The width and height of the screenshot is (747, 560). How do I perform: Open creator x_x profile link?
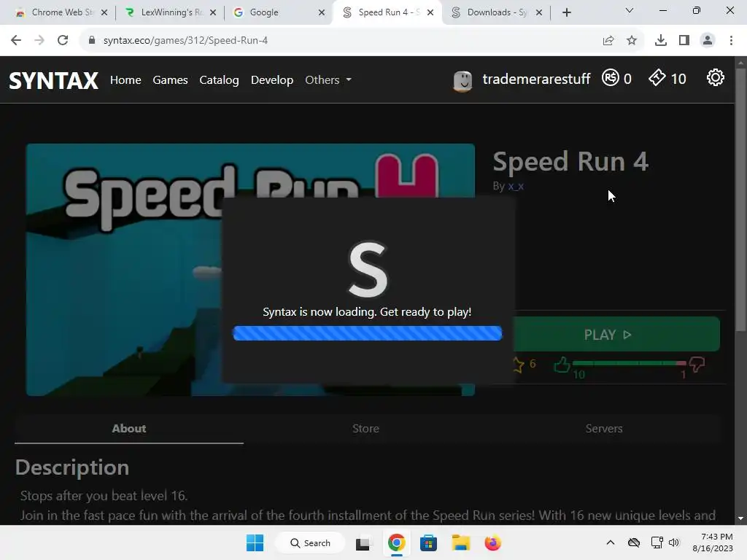point(516,186)
